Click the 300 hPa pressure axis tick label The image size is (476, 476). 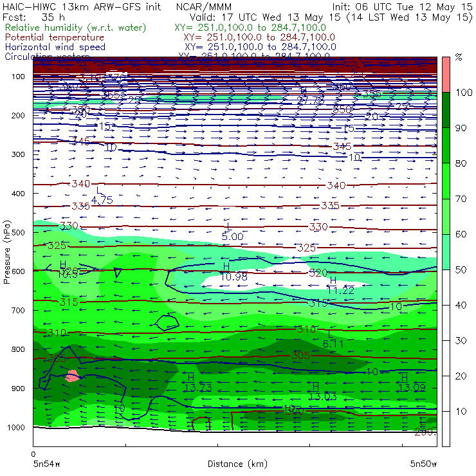coord(18,154)
